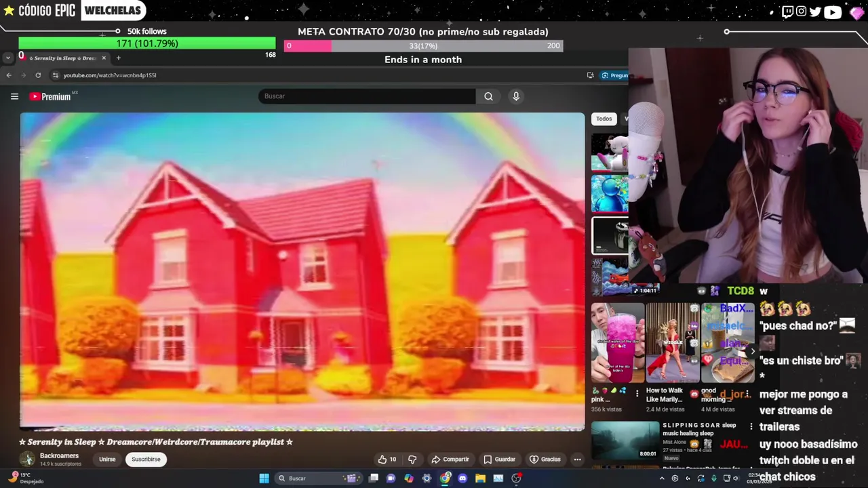Screen dimensions: 868x488
Task: Open the Windows Start menu
Action: [264, 478]
